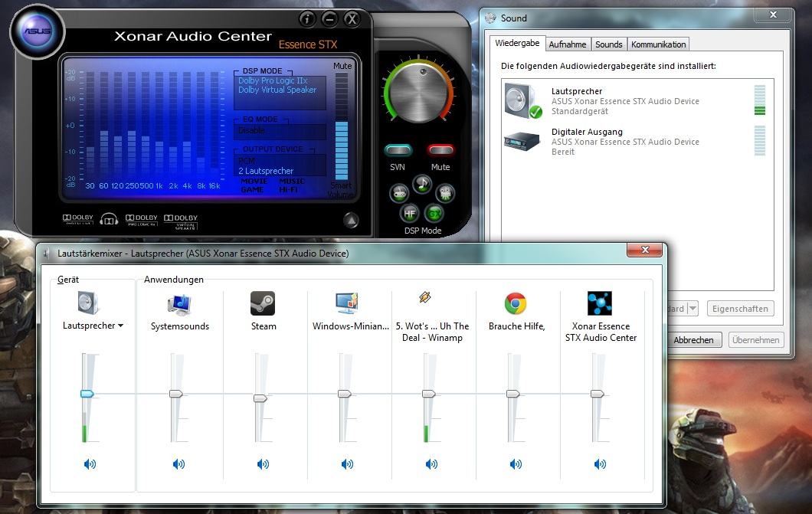Click the 'Anwendungen' group label in mixer

[x=174, y=280]
